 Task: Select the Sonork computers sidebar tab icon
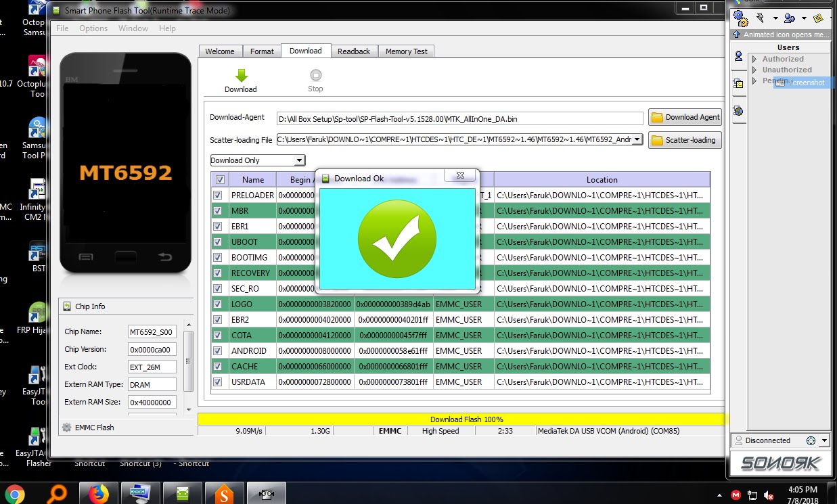click(738, 83)
